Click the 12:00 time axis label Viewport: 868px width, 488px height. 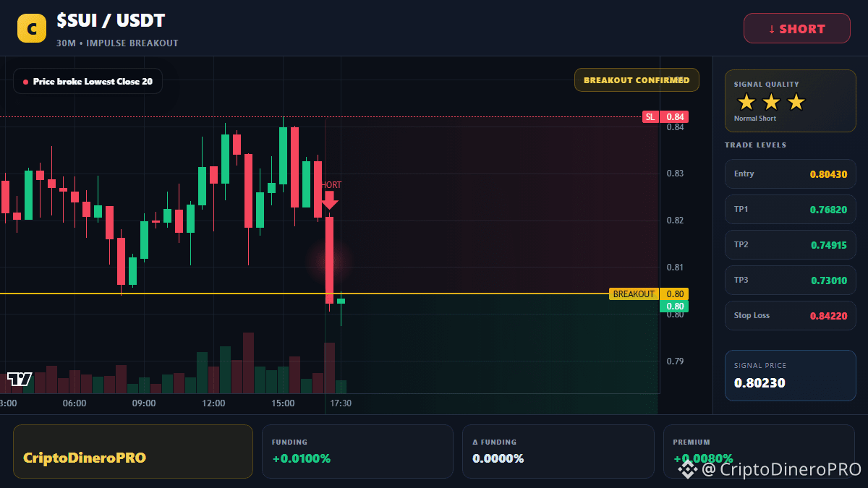[213, 403]
